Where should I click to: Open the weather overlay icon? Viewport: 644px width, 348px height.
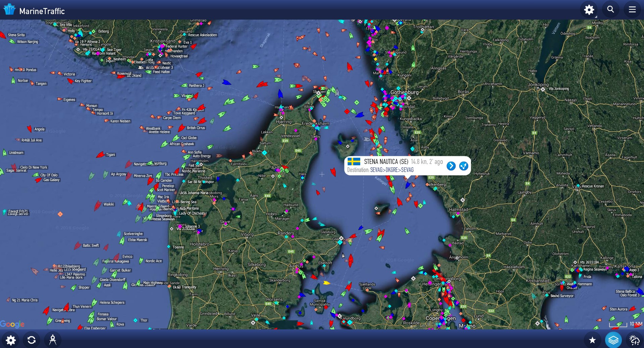point(634,340)
